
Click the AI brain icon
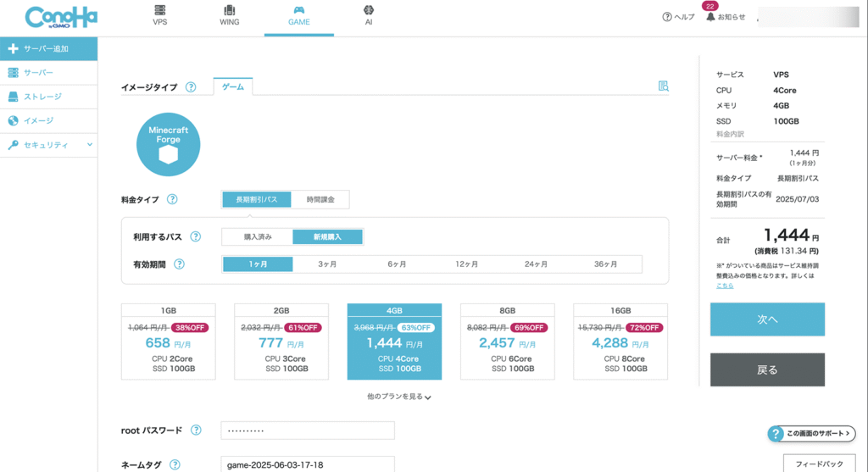click(369, 10)
